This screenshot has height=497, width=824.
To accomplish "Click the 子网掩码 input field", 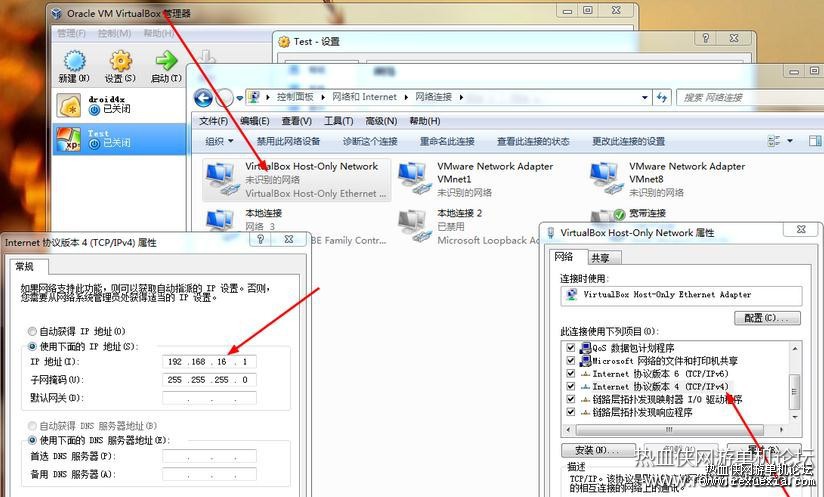I will [209, 380].
